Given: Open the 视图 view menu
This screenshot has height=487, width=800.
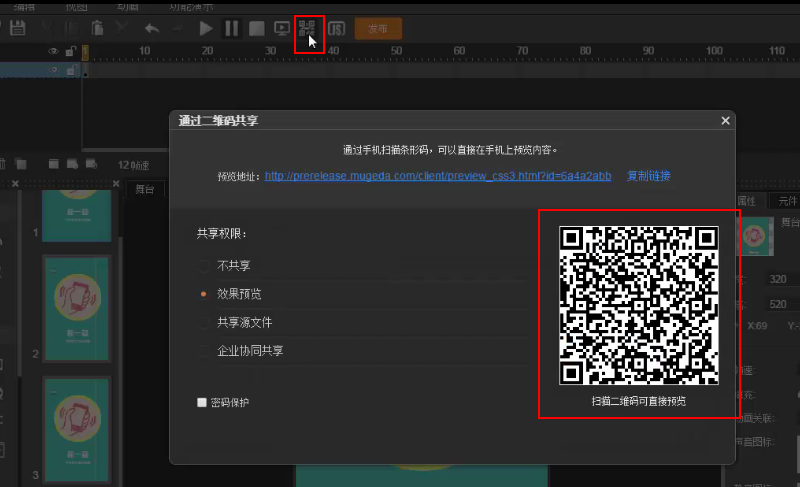Looking at the screenshot, I should pyautogui.click(x=77, y=6).
